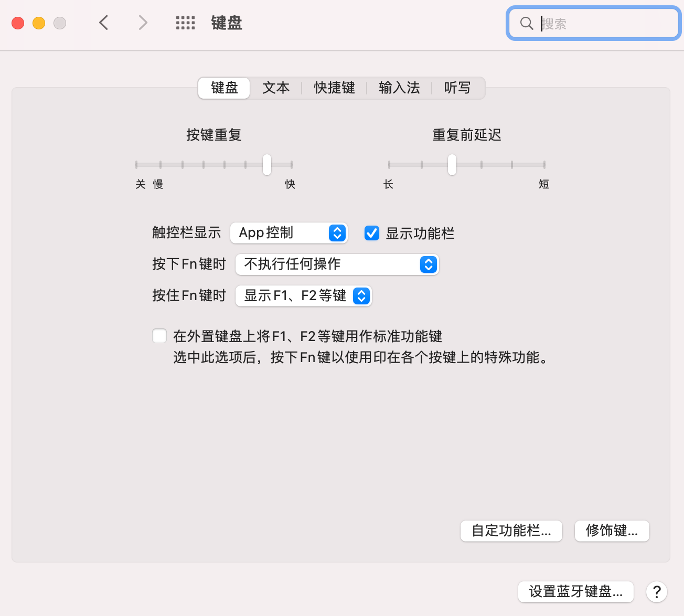Switch to the 文本 tab

pyautogui.click(x=276, y=88)
